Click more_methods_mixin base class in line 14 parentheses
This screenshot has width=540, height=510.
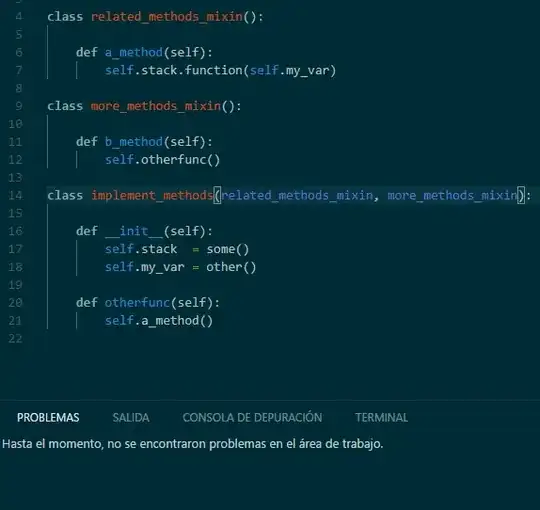453,196
